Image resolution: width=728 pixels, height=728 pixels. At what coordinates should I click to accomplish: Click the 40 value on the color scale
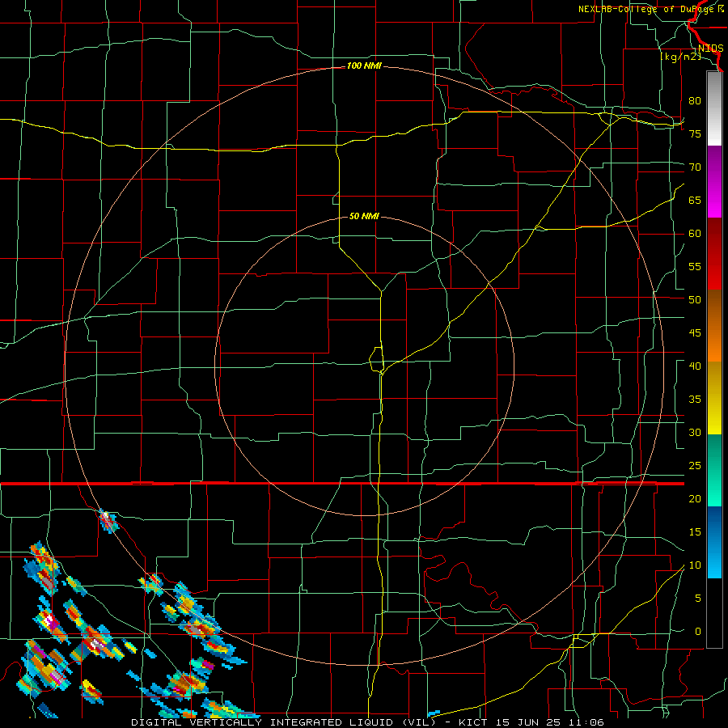[695, 366]
